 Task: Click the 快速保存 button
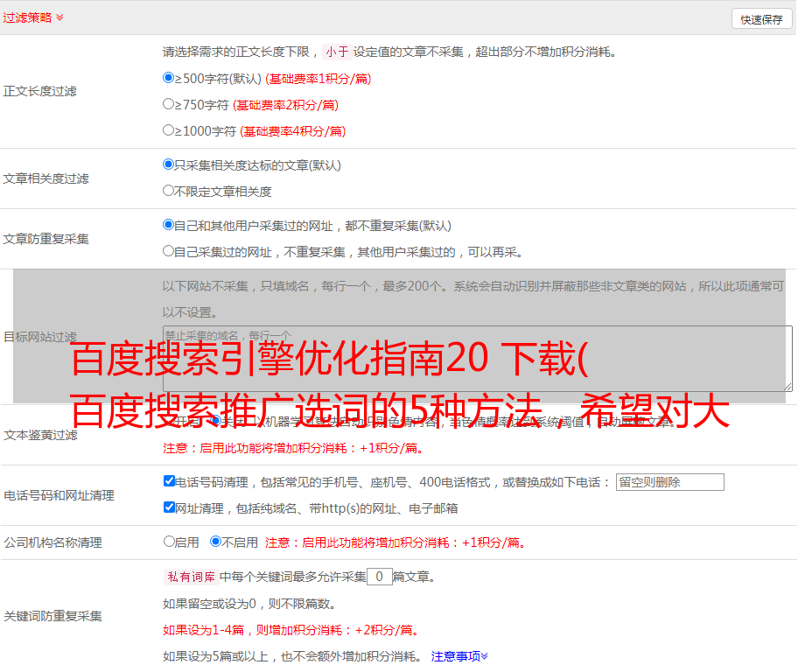point(761,19)
